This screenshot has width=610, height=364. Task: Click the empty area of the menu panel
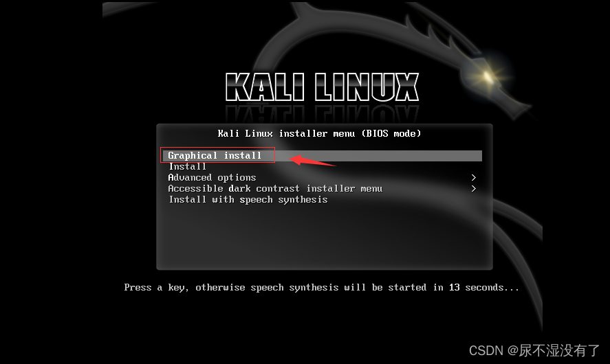tap(325, 237)
